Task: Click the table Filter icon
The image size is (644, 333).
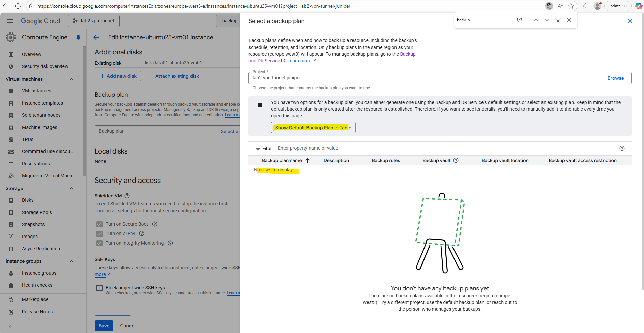Action: tap(258, 148)
